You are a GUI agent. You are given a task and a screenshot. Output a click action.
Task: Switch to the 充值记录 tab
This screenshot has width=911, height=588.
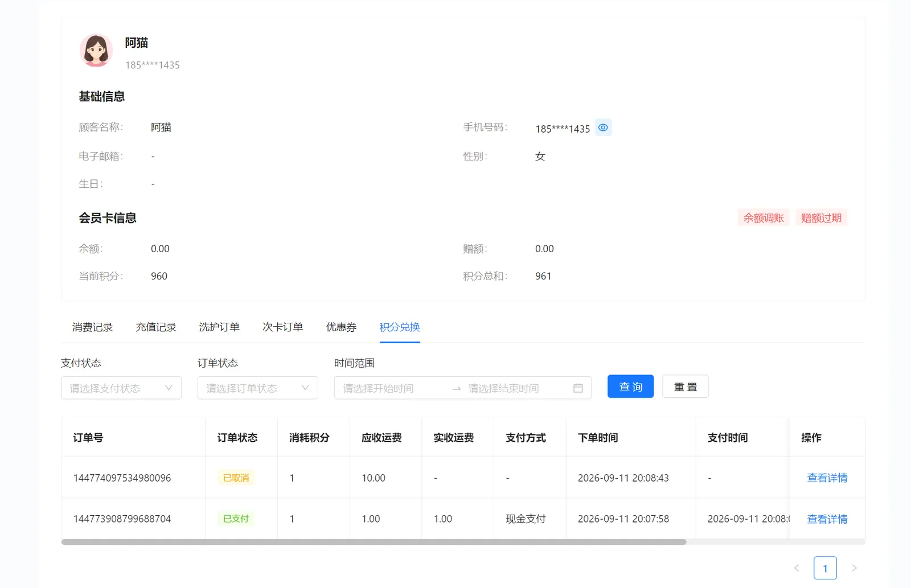(156, 327)
